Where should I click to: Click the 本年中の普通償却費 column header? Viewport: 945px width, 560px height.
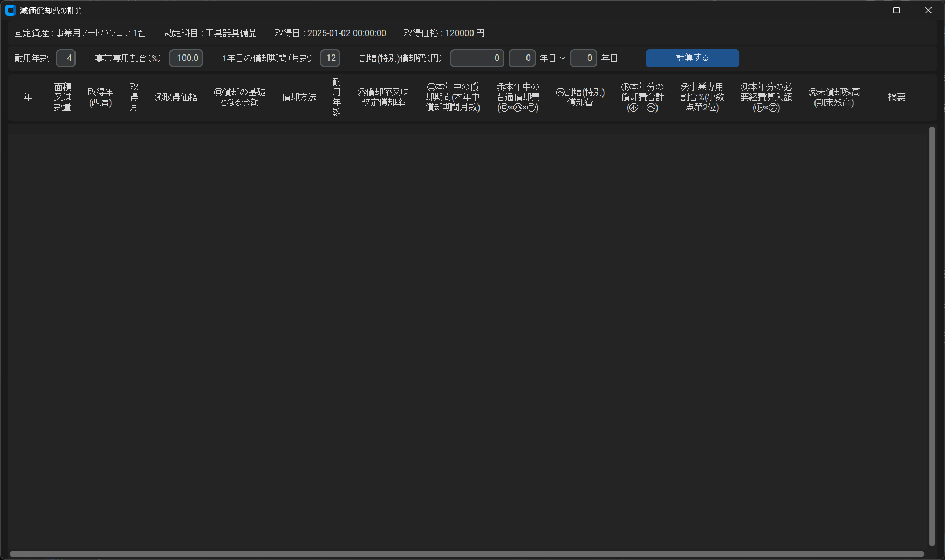[x=518, y=97]
